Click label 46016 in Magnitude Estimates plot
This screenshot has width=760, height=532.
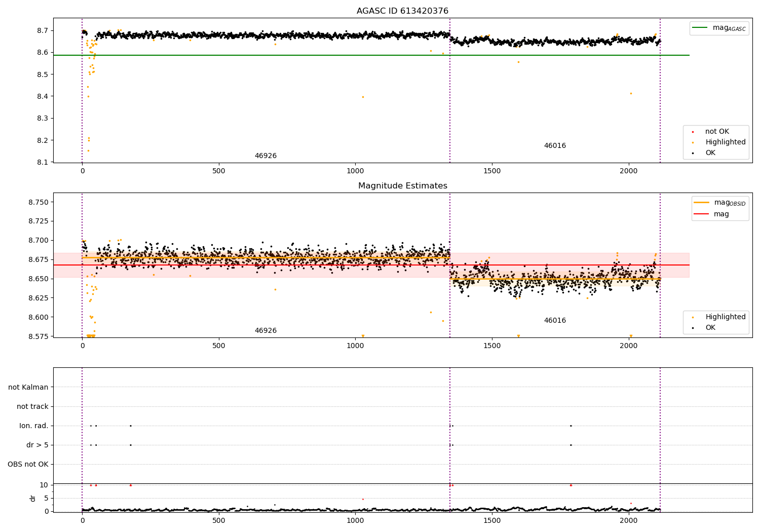555,321
